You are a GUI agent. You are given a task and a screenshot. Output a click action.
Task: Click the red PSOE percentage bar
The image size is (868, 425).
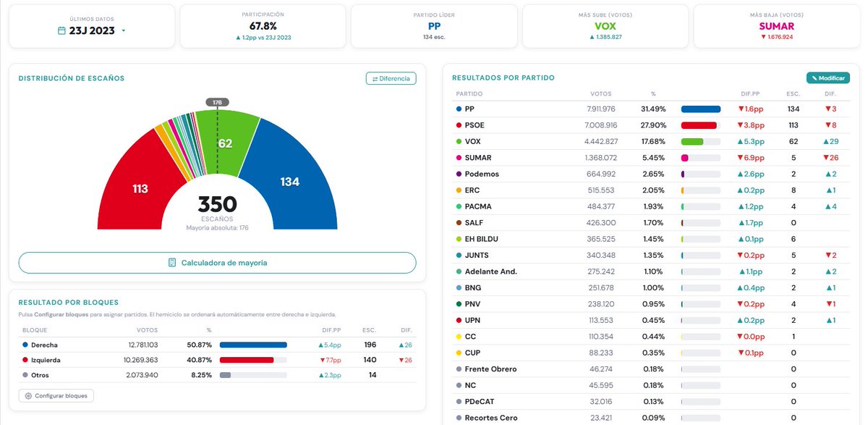tap(699, 125)
